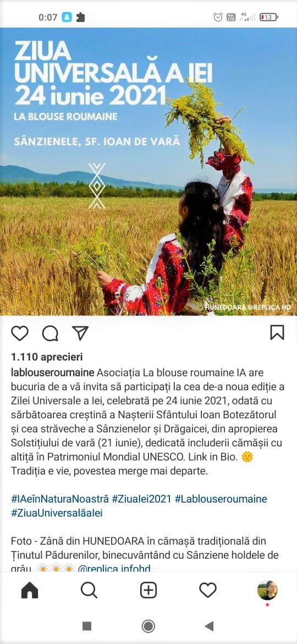Like the post with the heart icon
This screenshot has width=297, height=644.
[x=19, y=333]
